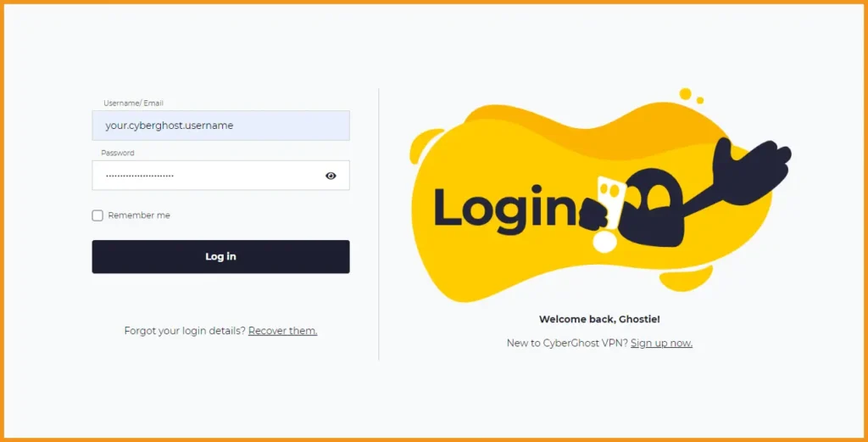This screenshot has height=442, width=868.
Task: Show the password with the eye icon
Action: (x=331, y=176)
